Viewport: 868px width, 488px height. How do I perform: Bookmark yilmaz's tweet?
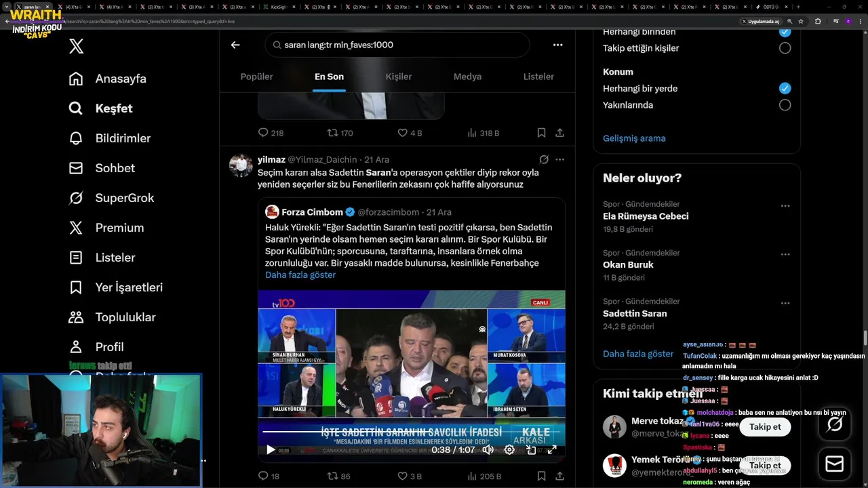pyautogui.click(x=541, y=476)
